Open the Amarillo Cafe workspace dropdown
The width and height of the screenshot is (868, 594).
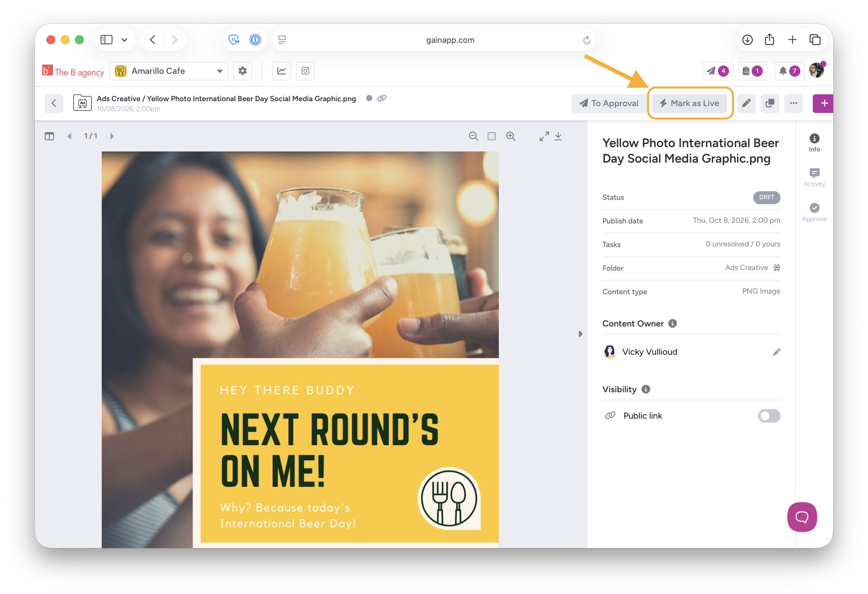pos(168,71)
